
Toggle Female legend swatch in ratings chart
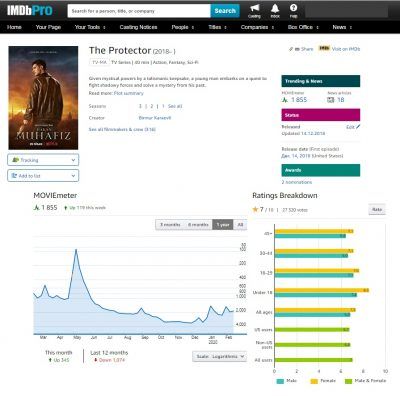coord(314,381)
